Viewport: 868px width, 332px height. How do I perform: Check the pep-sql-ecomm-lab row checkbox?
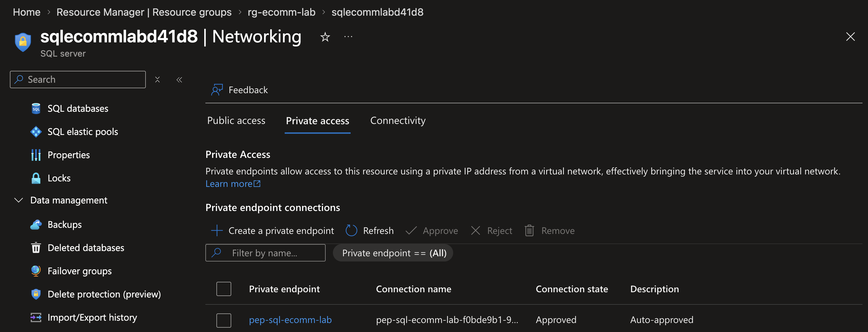pos(223,320)
